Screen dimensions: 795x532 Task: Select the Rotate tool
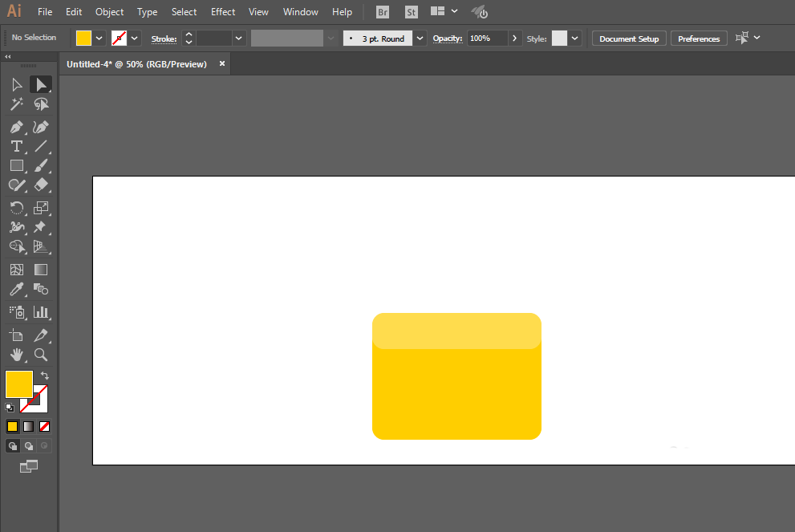[16, 208]
